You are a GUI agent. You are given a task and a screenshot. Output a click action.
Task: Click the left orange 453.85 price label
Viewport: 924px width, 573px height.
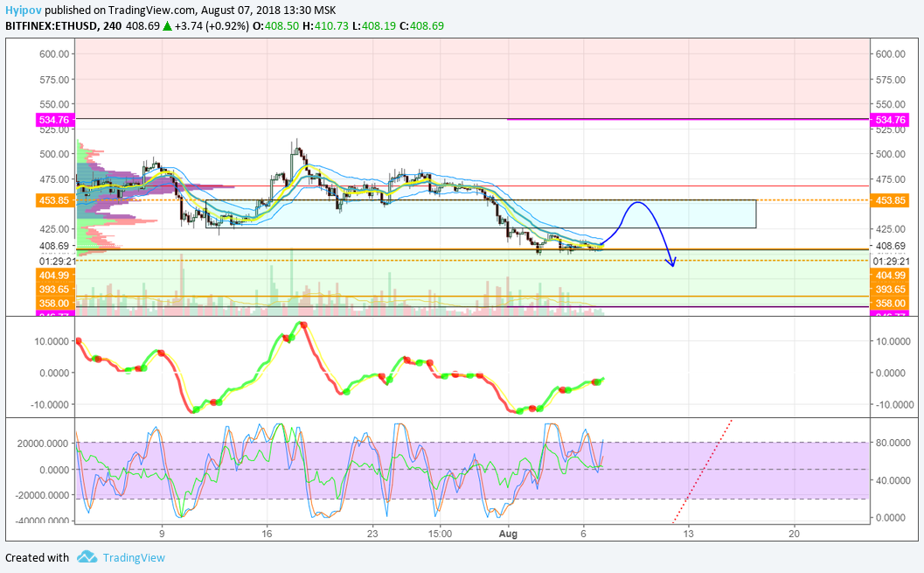pos(54,200)
